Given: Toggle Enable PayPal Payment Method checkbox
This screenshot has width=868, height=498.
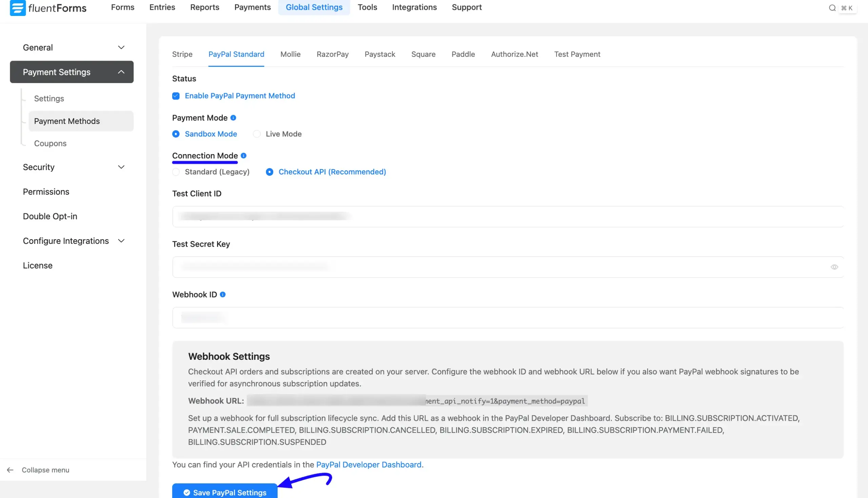Looking at the screenshot, I should click(x=176, y=96).
